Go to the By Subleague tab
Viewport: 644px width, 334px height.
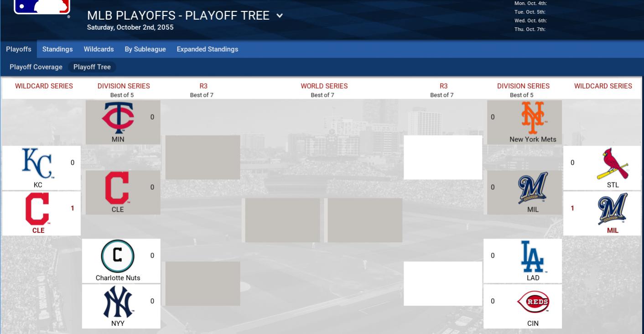point(145,49)
